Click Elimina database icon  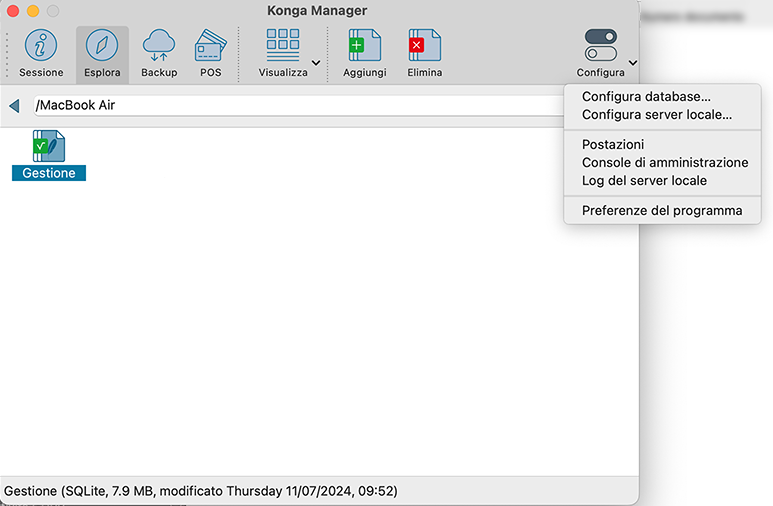[424, 46]
